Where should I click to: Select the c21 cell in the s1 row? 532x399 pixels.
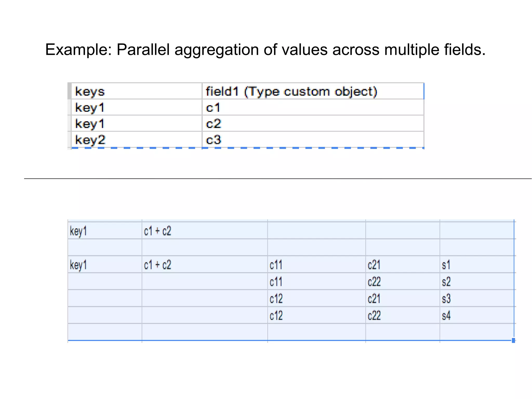tap(403, 265)
